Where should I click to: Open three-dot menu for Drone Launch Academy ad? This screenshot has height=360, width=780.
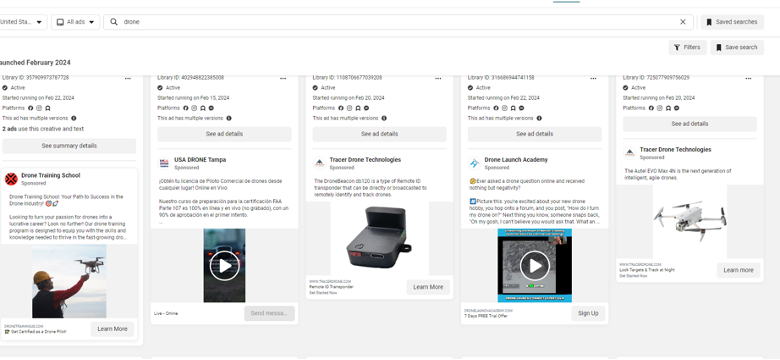pyautogui.click(x=593, y=79)
